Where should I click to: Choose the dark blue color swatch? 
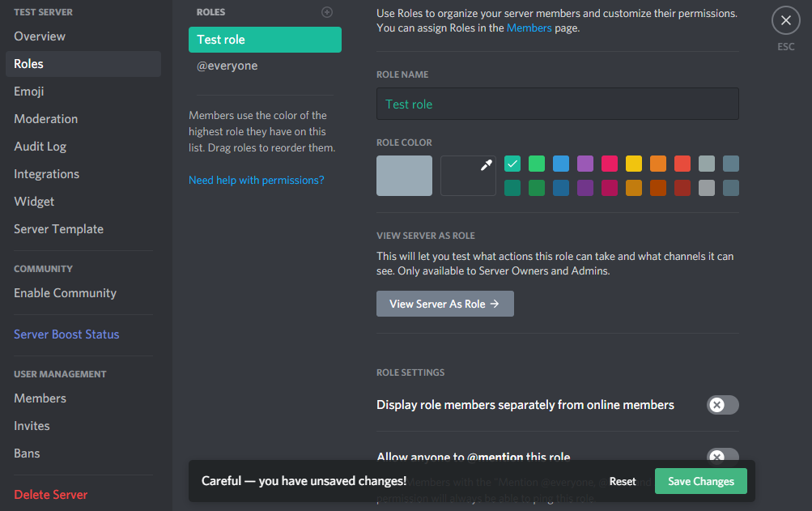click(561, 188)
